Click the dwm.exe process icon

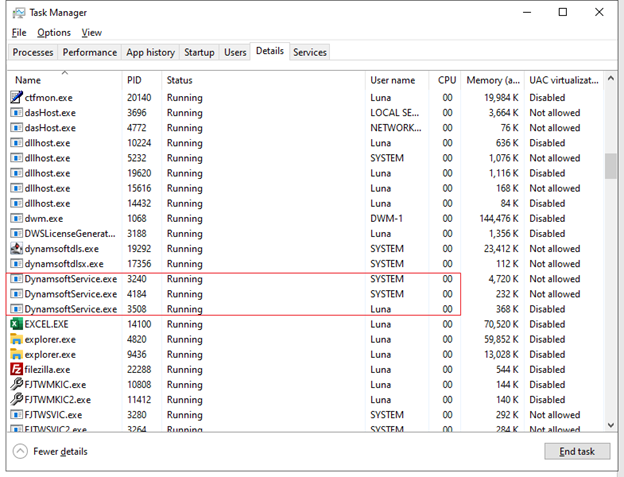[x=16, y=218]
